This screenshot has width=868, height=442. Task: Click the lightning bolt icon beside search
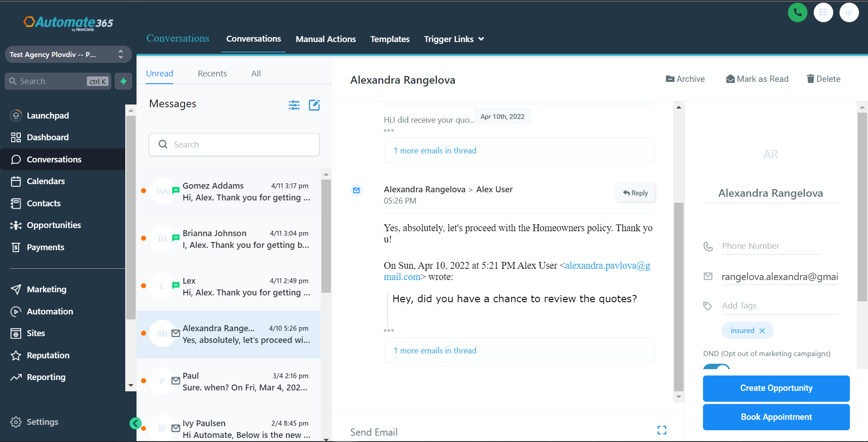123,81
